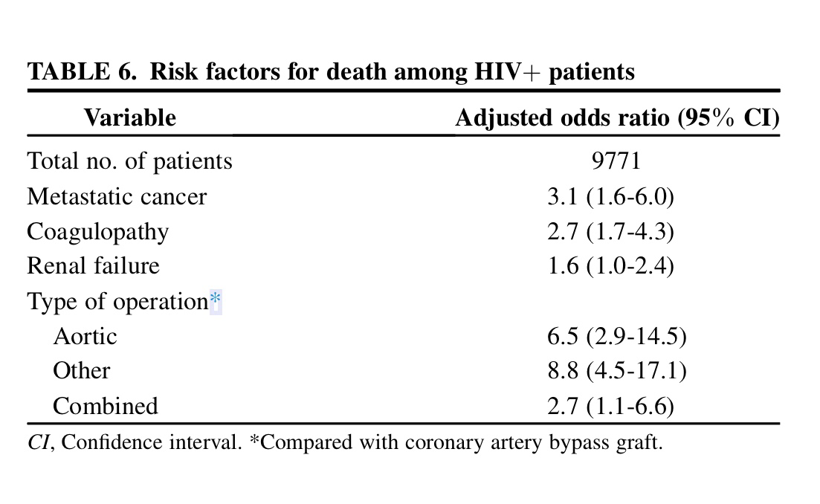Click the 1.6 (1.0-2.4) odds ratio
Image resolution: width=820 pixels, height=504 pixels.
coord(610,266)
